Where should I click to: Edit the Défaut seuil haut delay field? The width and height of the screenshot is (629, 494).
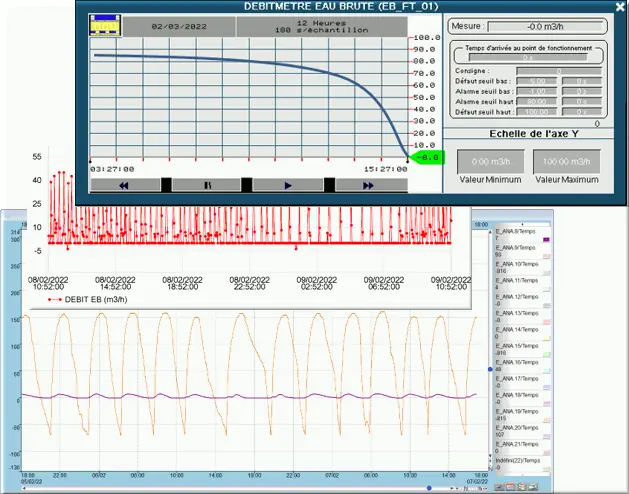click(x=582, y=112)
